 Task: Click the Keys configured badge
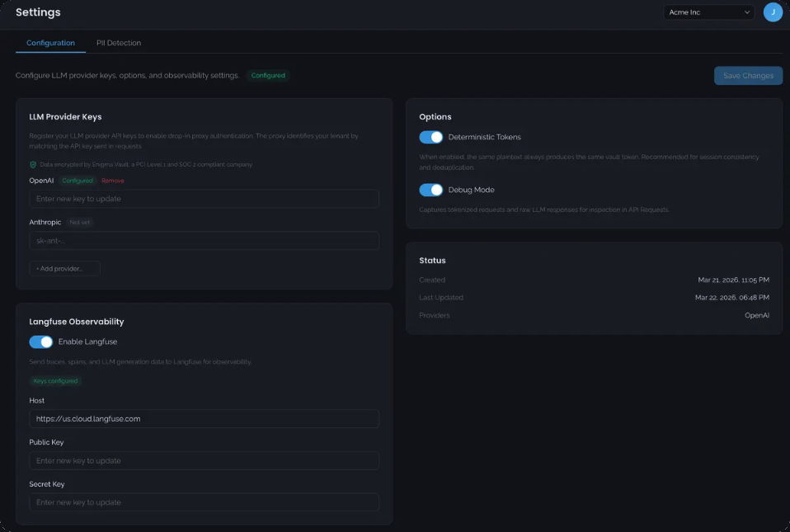55,381
